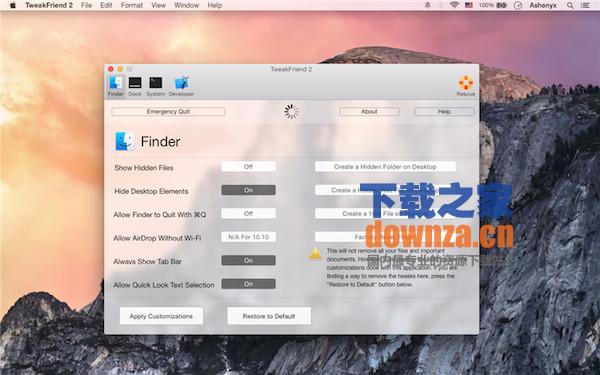Viewport: 600px width, 375px height.
Task: Open the Ashenyx user menu
Action: (x=543, y=5)
